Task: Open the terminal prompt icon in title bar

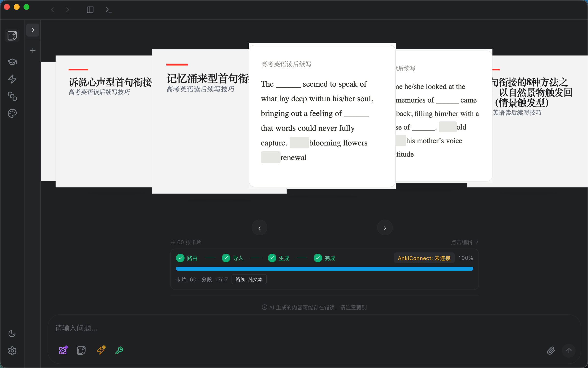Action: pos(109,10)
